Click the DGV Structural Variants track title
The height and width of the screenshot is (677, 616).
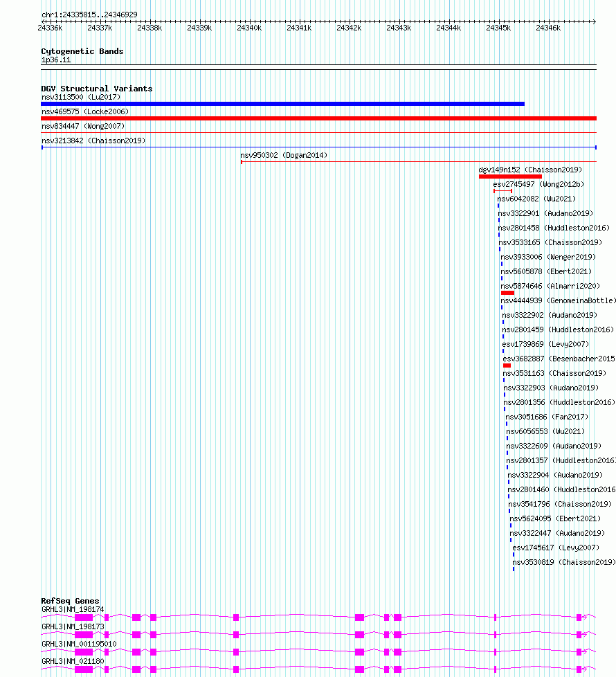97,89
